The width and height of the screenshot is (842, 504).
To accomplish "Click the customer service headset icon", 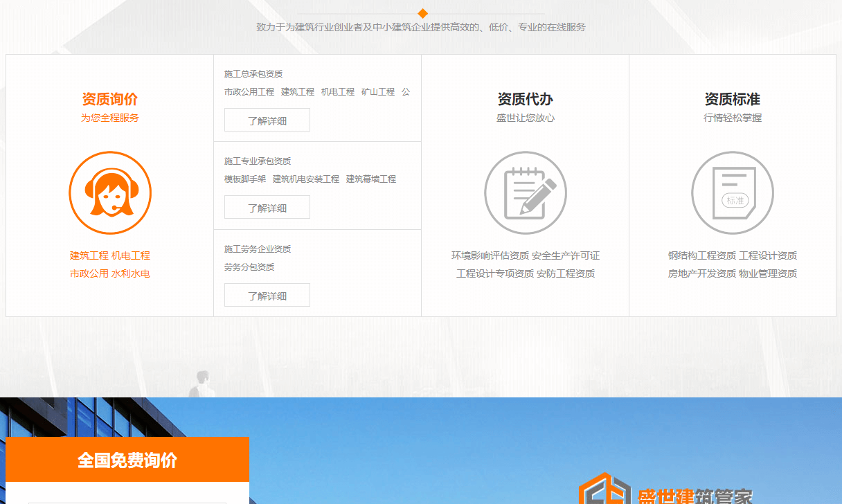I will (x=109, y=192).
